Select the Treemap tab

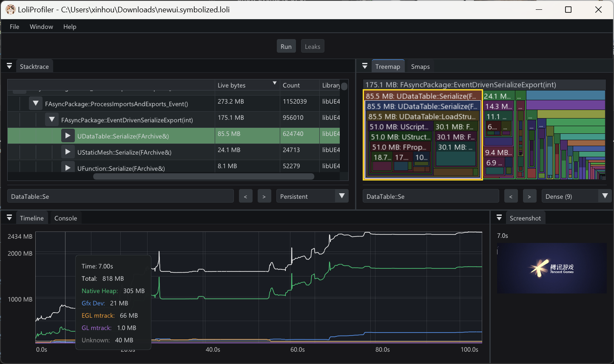[387, 66]
